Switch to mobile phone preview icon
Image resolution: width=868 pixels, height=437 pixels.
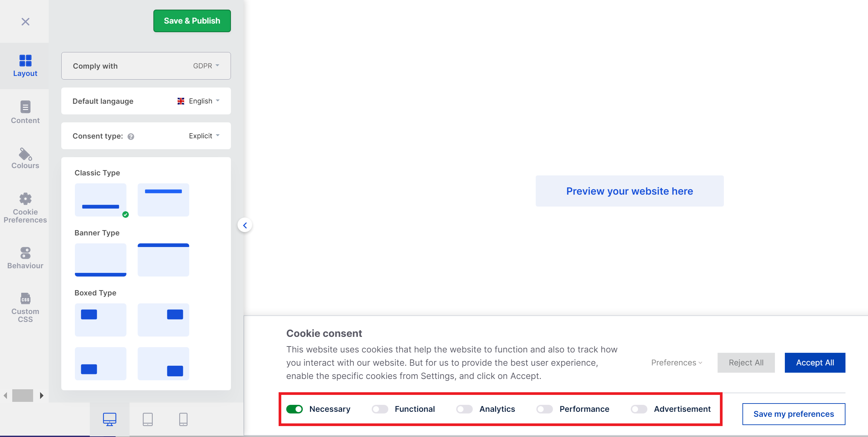(x=183, y=419)
